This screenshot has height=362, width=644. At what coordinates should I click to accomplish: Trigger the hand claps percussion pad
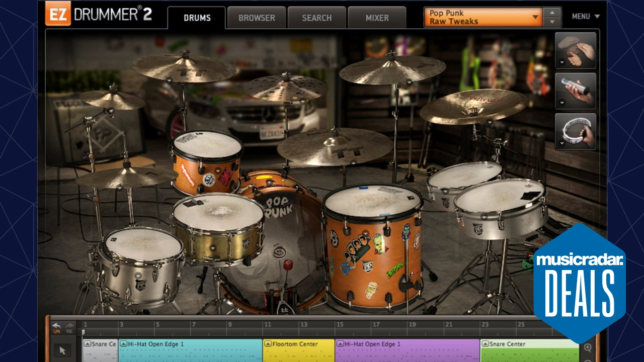[576, 50]
